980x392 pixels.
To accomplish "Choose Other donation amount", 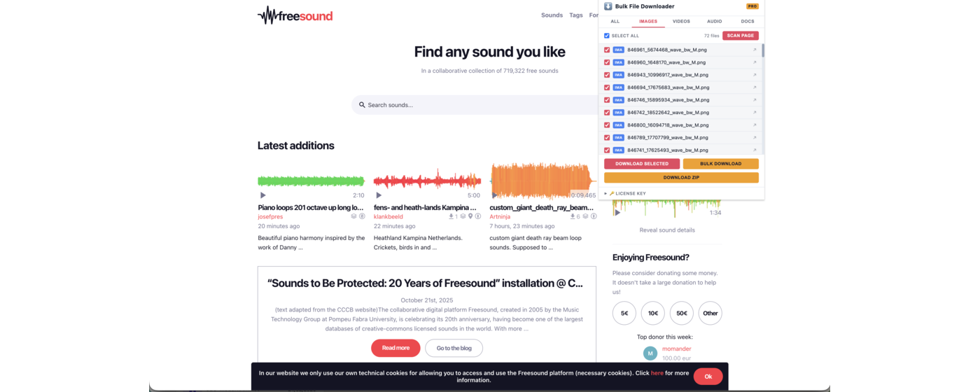I will pyautogui.click(x=710, y=313).
